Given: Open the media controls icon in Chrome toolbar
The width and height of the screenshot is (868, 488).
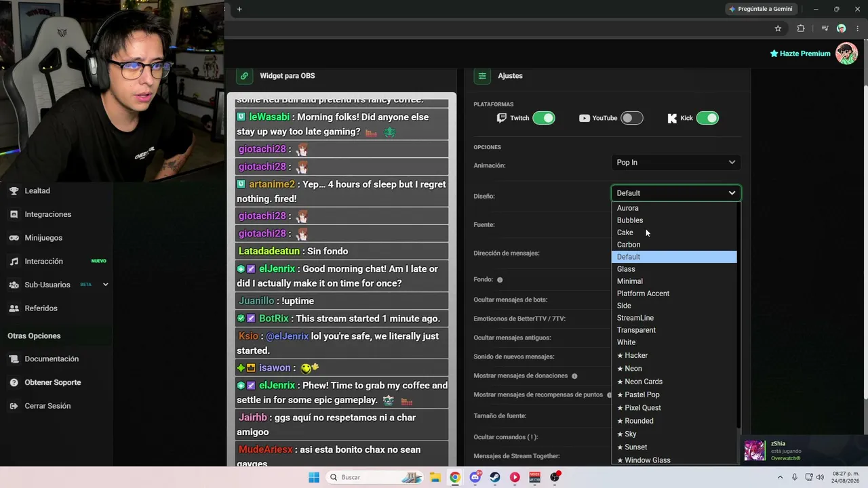Looking at the screenshot, I should [825, 28].
